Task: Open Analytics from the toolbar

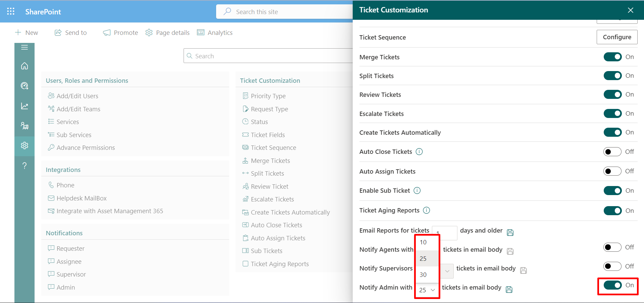Action: [215, 33]
